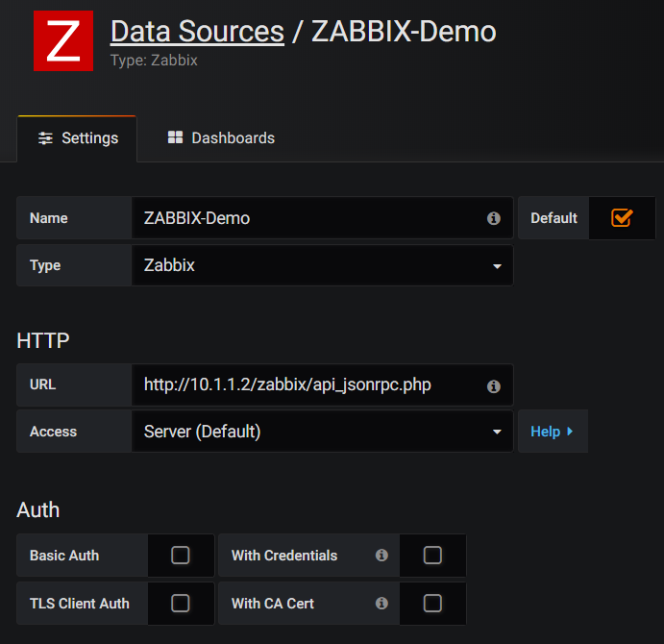Open the Type dropdown showing Zabbix
664x644 pixels.
click(322, 265)
